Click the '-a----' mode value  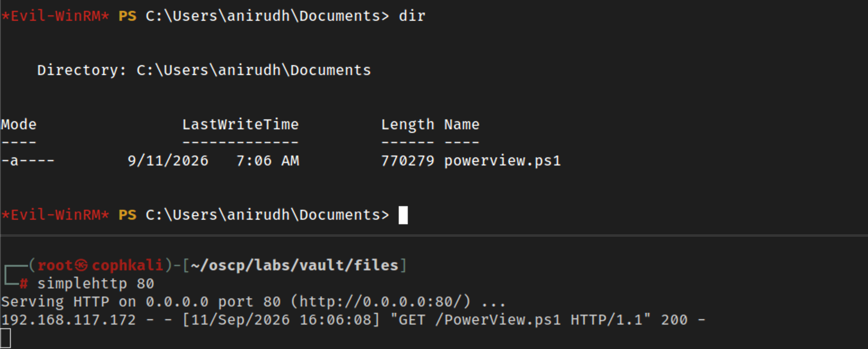click(28, 160)
